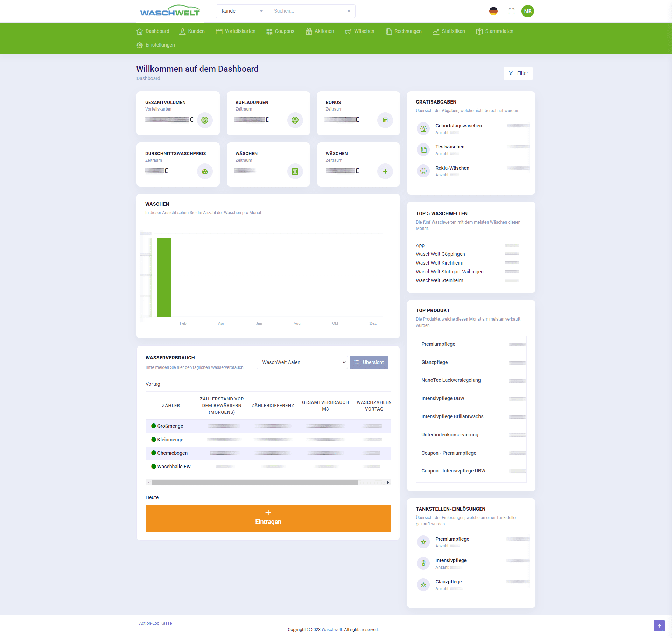Viewport: 672px width, 638px height.
Task: Open the Filter button
Action: 518,73
